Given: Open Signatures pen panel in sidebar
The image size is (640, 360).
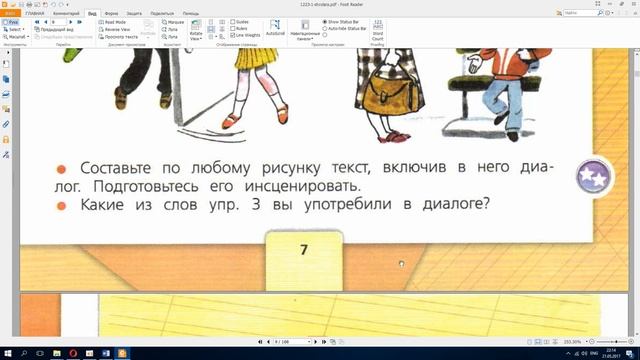Looking at the screenshot, I should [x=6, y=155].
